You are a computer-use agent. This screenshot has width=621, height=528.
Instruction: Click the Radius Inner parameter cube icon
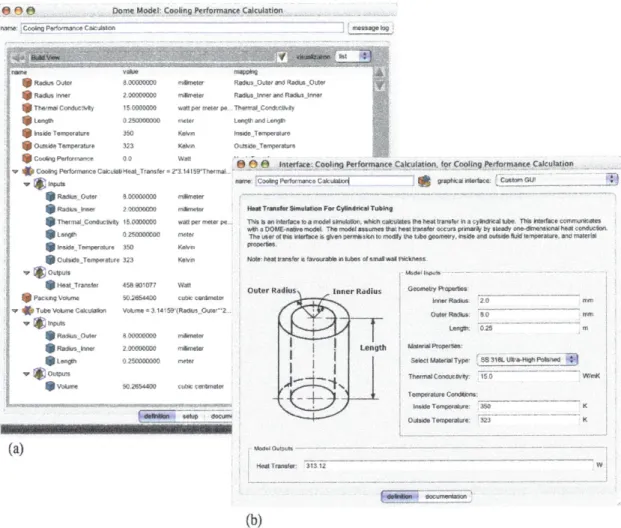[27, 95]
